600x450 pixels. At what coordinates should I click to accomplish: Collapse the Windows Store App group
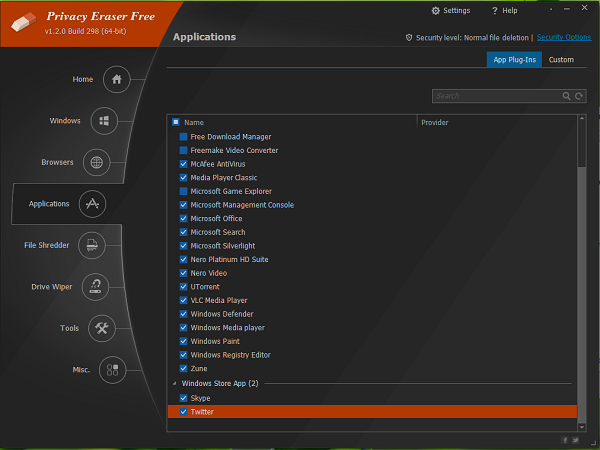(x=174, y=383)
